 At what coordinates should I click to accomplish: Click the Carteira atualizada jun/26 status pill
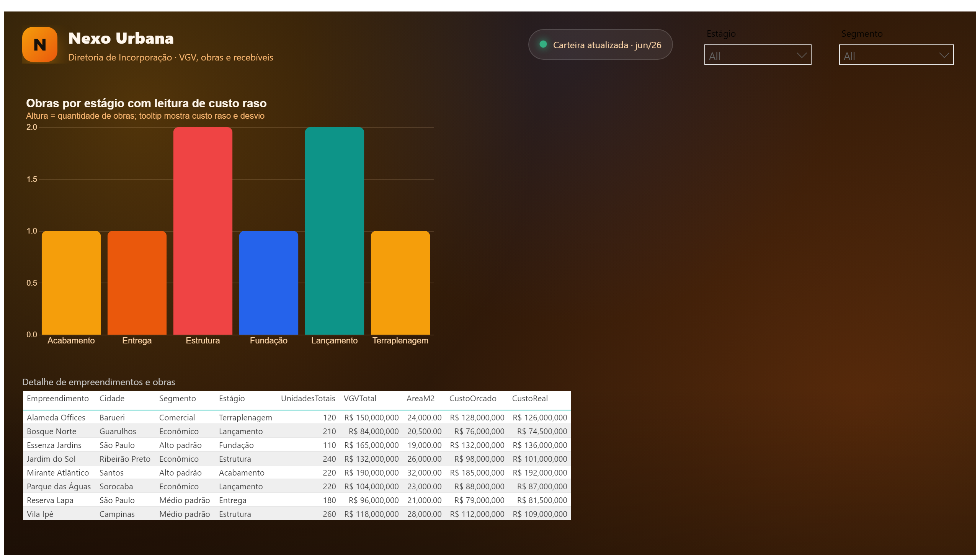coord(600,44)
